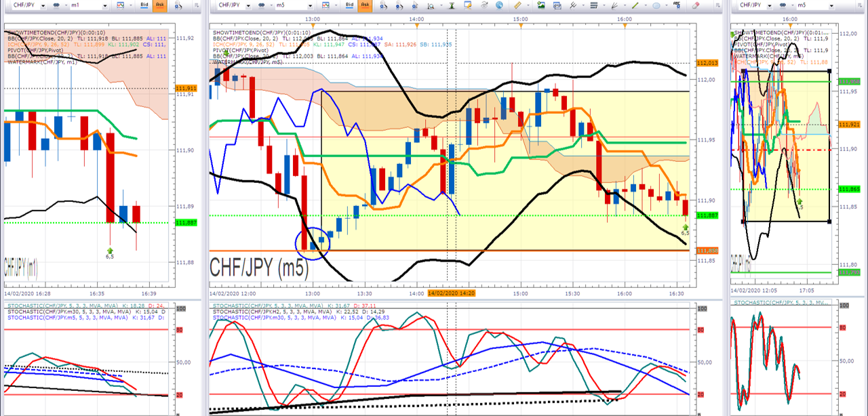Expand link-group arrow in right chart toolbar

point(792,5)
